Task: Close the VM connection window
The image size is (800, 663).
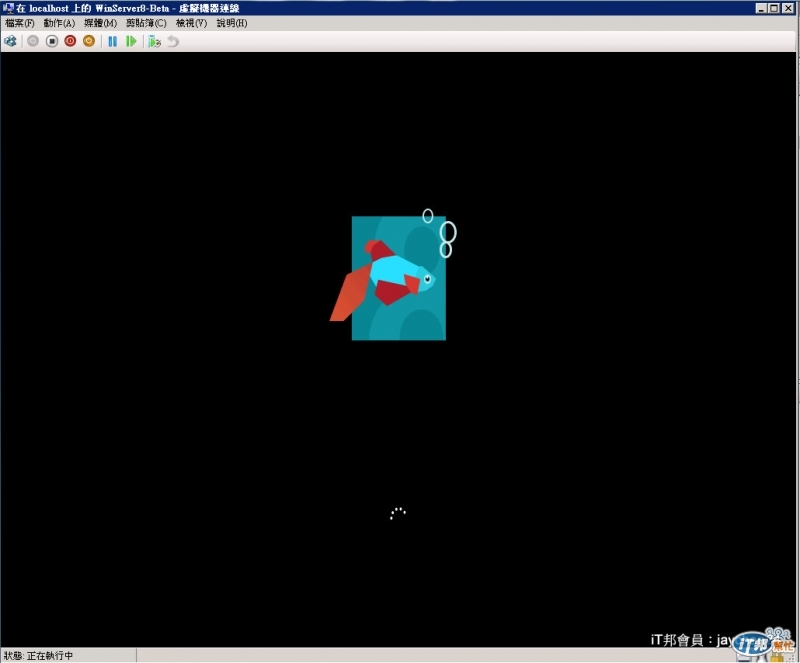Action: (788, 8)
